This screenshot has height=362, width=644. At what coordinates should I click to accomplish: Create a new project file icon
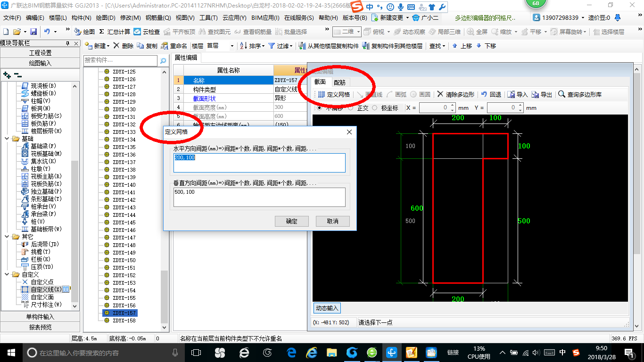point(6,32)
